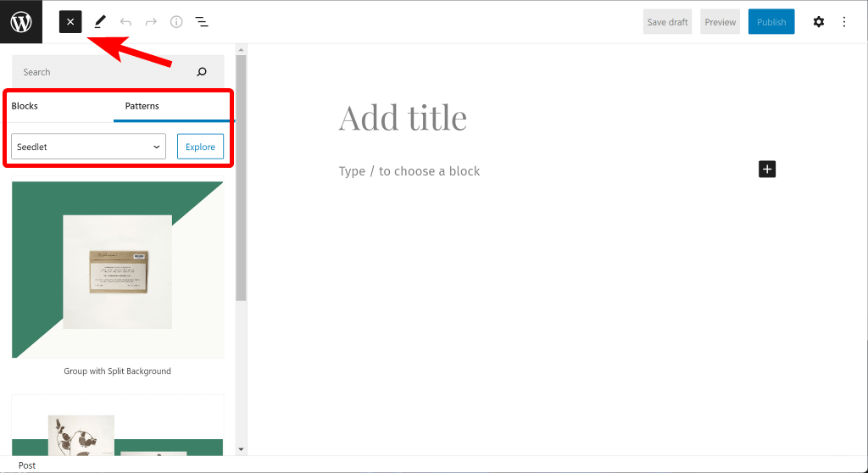Close the block inserter panel
868x473 pixels.
click(x=70, y=21)
